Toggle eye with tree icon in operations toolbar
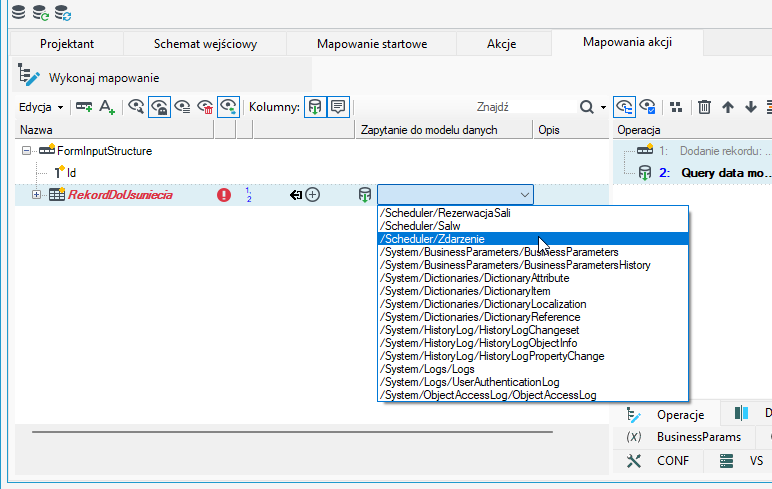The image size is (772, 489). (624, 107)
